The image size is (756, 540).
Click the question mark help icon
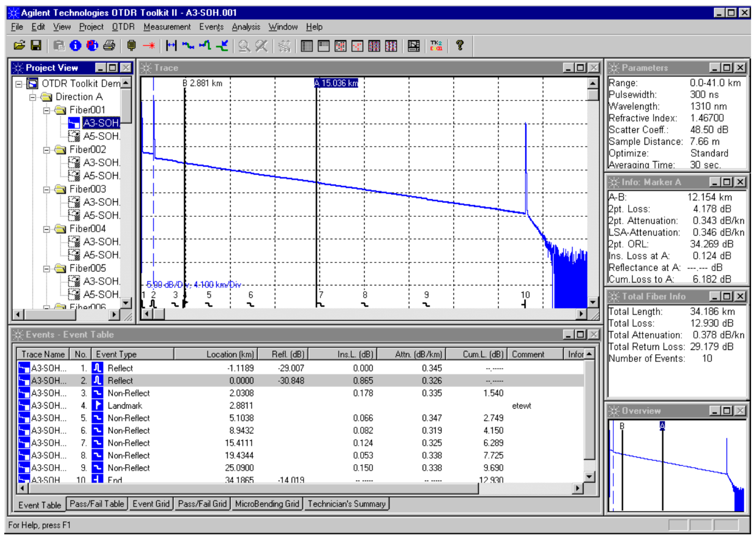[460, 45]
